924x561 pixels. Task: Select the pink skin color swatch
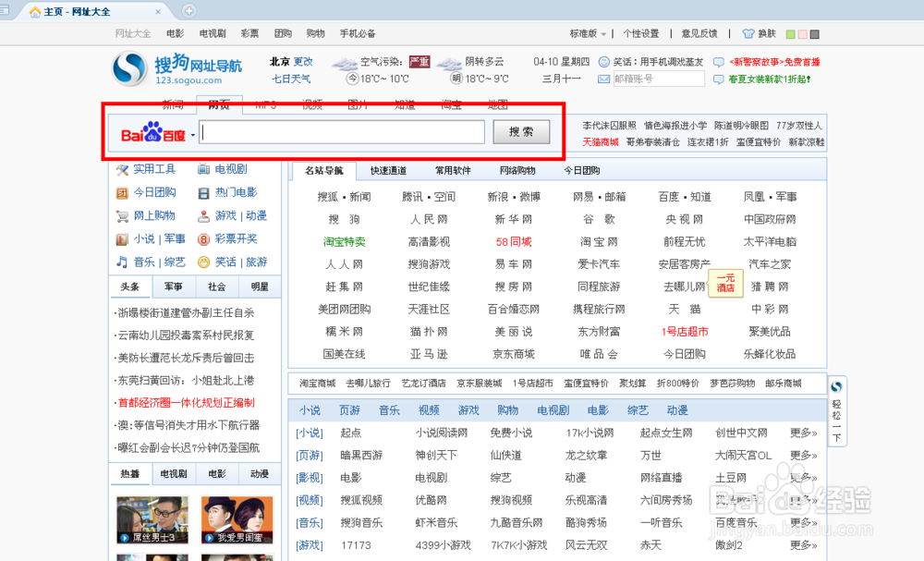(803, 34)
